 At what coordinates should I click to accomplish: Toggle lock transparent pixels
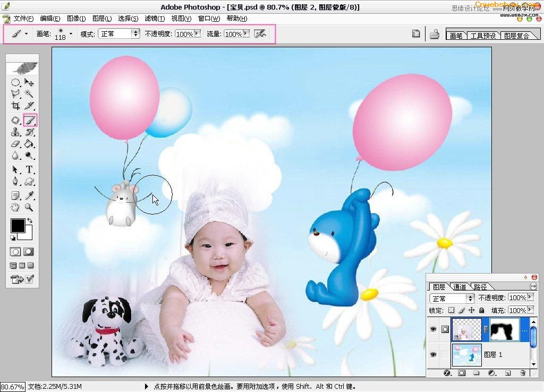pyautogui.click(x=451, y=310)
